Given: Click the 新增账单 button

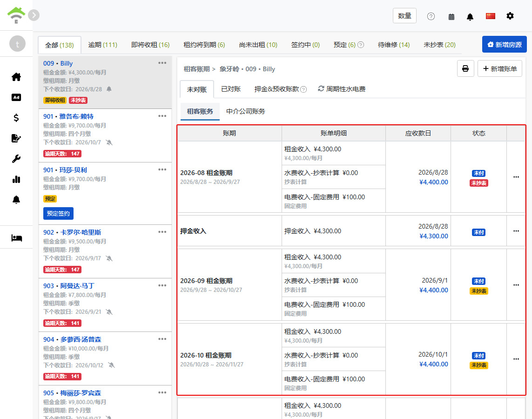Looking at the screenshot, I should click(x=499, y=68).
